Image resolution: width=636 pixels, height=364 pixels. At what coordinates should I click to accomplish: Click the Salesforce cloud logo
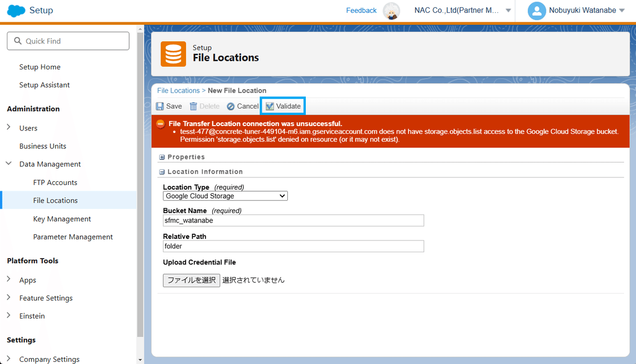point(16,11)
